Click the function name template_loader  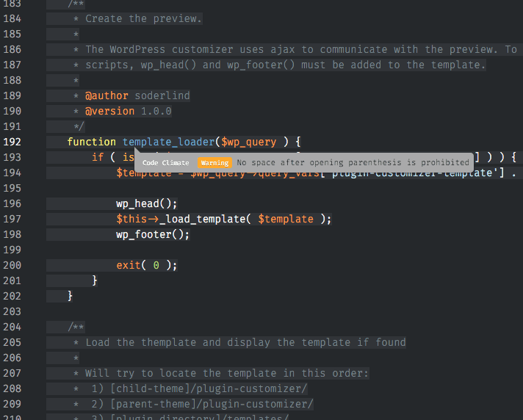point(168,142)
